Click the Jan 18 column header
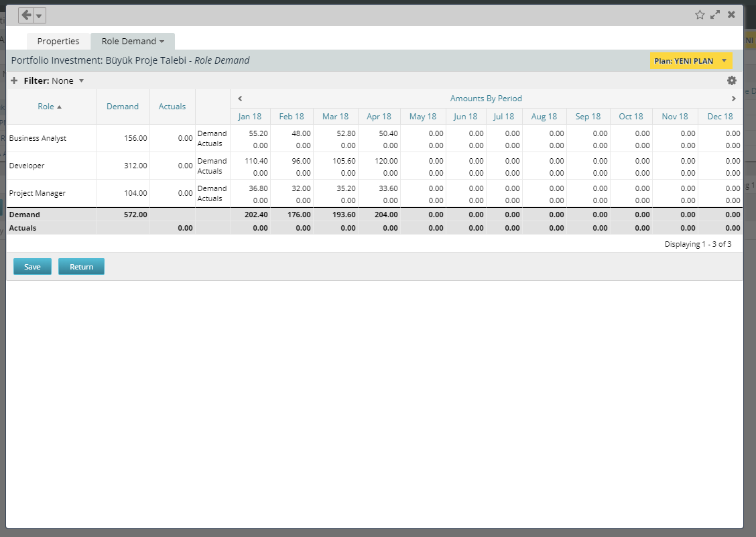Screen dimensions: 756x537 [250, 116]
